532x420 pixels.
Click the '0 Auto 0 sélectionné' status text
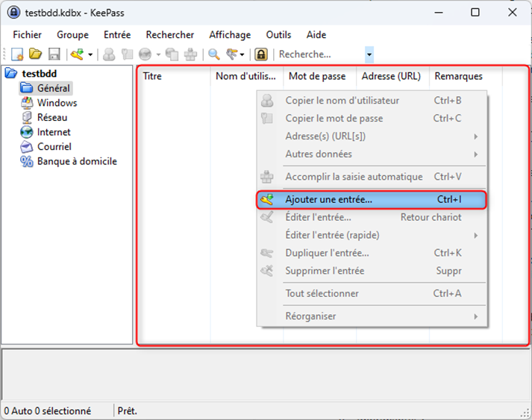[x=48, y=411]
